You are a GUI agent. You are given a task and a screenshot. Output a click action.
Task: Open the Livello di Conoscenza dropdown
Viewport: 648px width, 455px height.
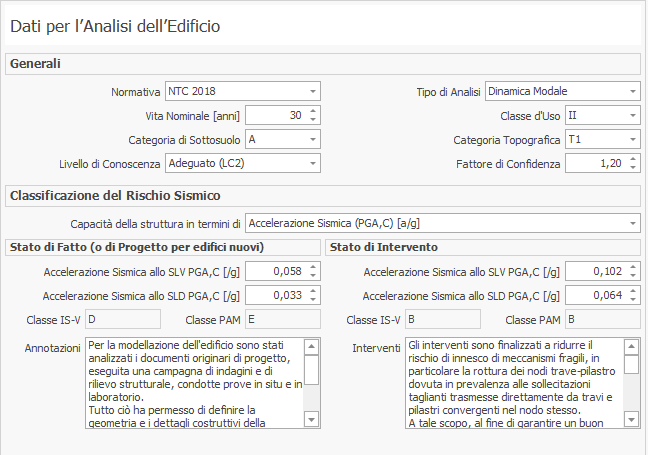313,162
